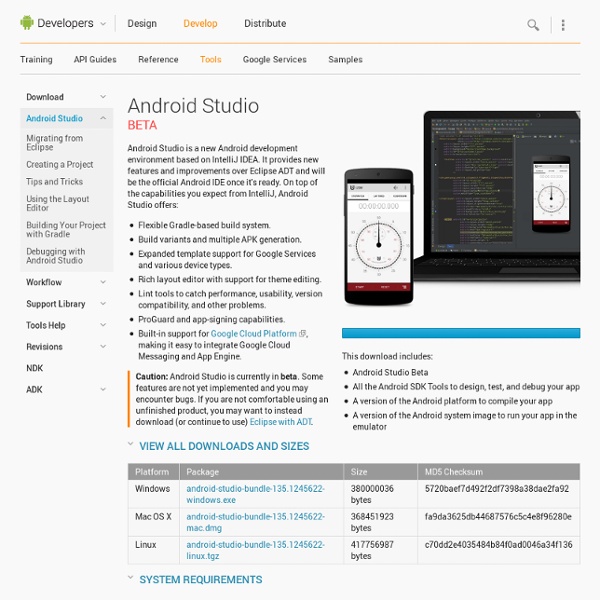600x600 pixels.
Task: Open the Support Library sidebar label
Action: tap(56, 304)
